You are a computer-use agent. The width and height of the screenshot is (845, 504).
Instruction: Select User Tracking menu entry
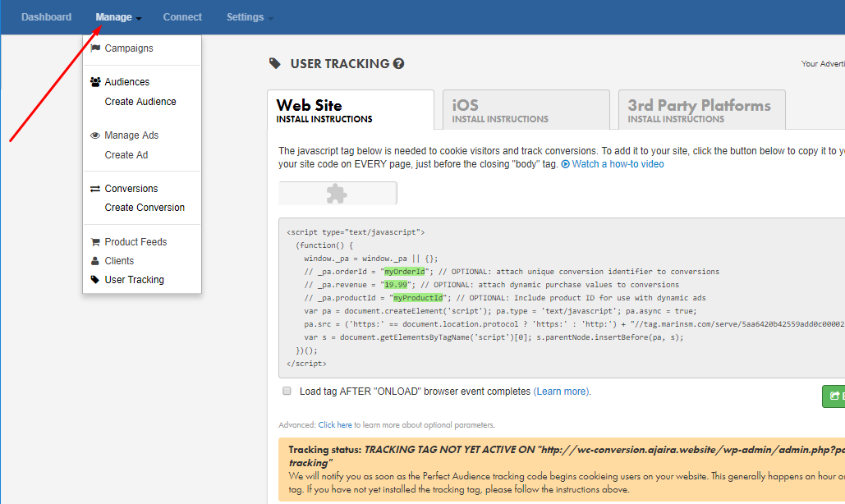point(134,280)
